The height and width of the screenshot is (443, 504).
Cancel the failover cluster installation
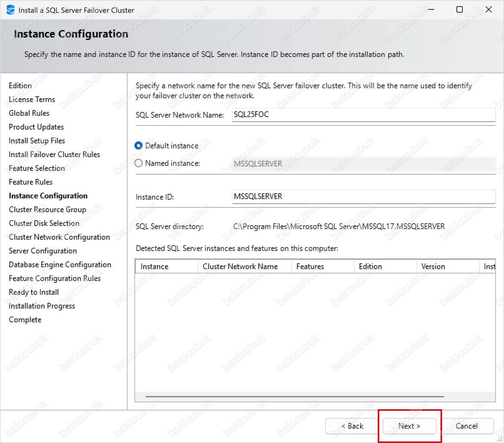click(x=466, y=426)
